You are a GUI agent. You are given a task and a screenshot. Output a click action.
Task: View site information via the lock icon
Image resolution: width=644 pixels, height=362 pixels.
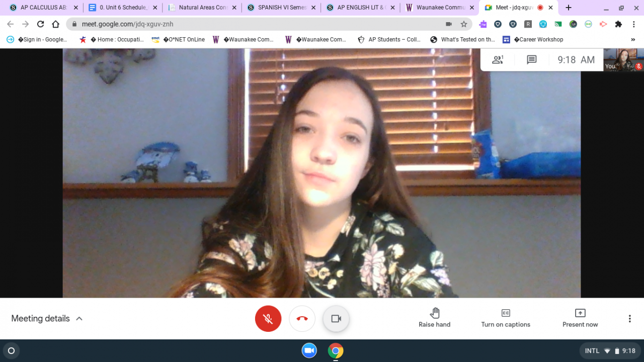pyautogui.click(x=75, y=24)
